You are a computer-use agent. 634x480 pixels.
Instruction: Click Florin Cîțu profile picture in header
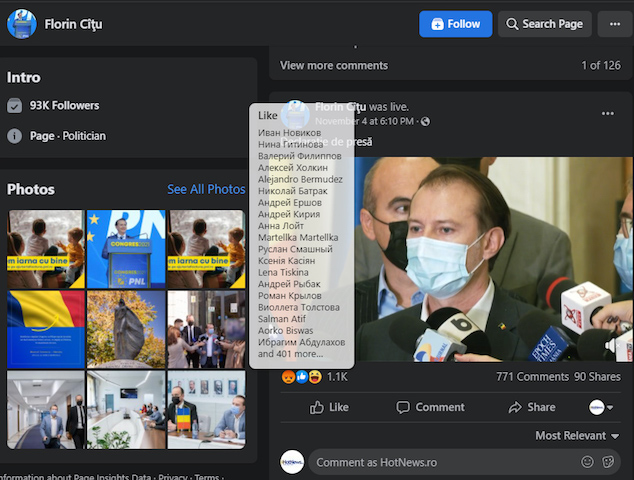click(21, 24)
